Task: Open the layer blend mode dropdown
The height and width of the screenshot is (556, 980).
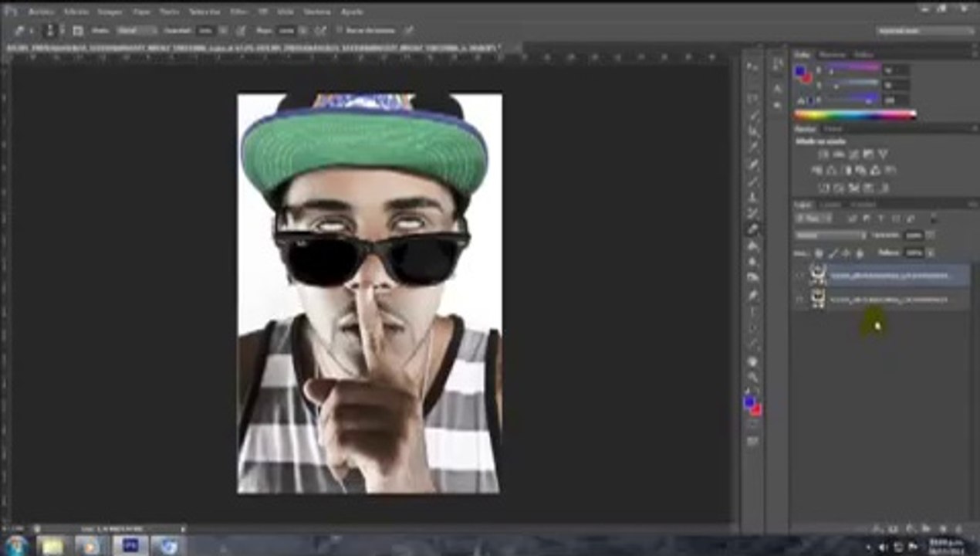Action: pyautogui.click(x=831, y=235)
